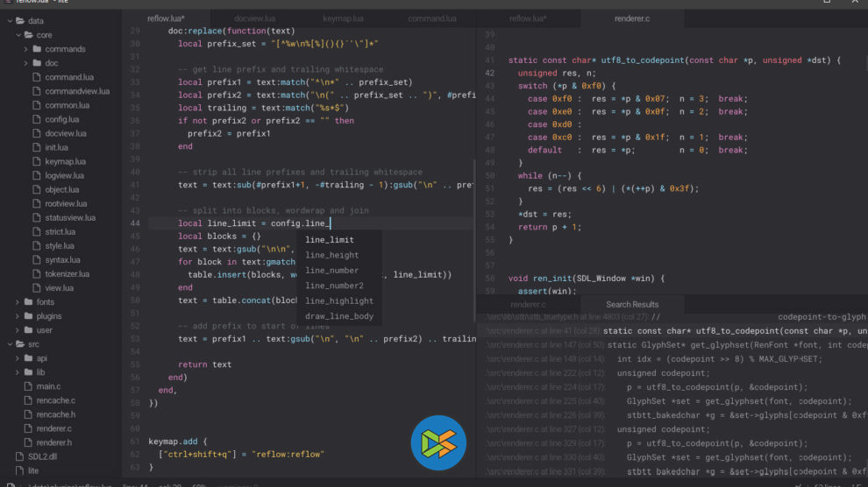Open search result for renderer.c line 147
This screenshot has height=487, width=868.
(x=672, y=345)
